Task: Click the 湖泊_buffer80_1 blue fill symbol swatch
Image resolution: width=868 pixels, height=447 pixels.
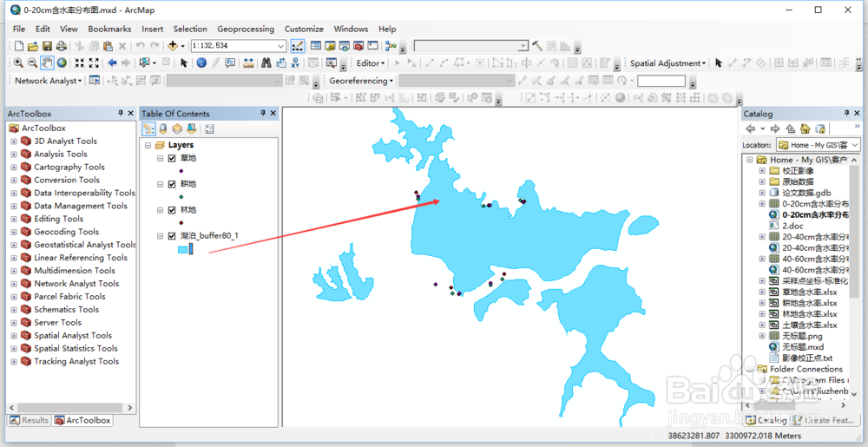Action: coord(183,250)
